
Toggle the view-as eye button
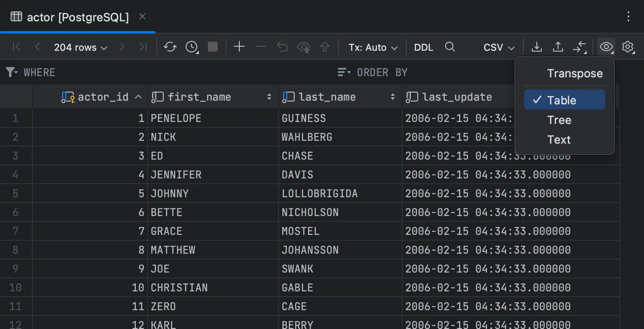(606, 47)
